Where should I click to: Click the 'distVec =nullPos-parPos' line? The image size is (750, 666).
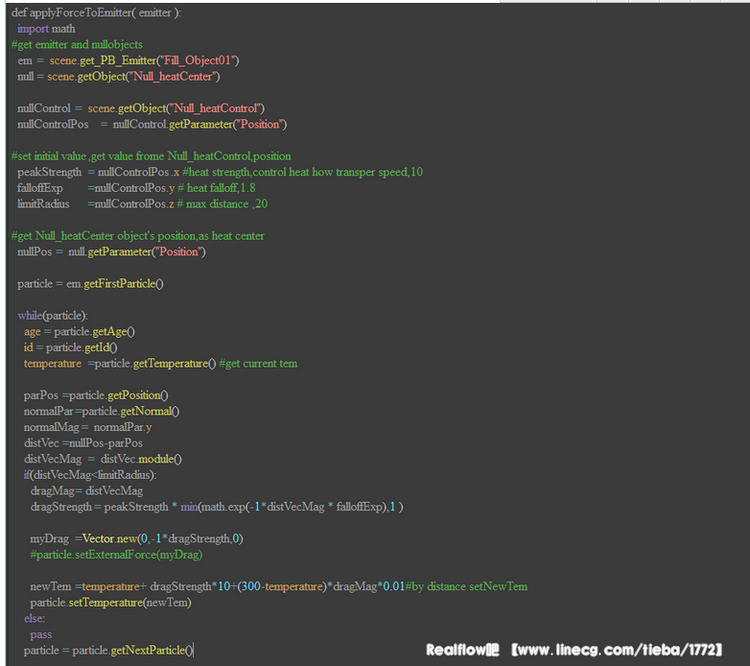point(83,444)
